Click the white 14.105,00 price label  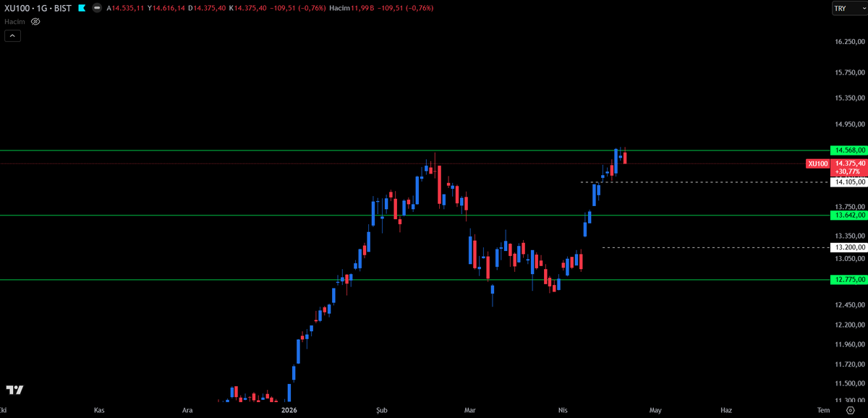(850, 182)
